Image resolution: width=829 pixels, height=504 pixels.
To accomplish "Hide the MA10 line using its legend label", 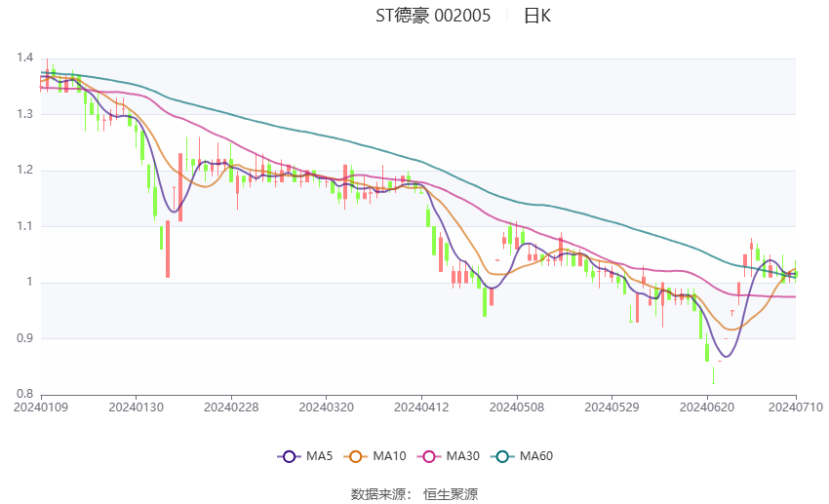I will pos(389,456).
